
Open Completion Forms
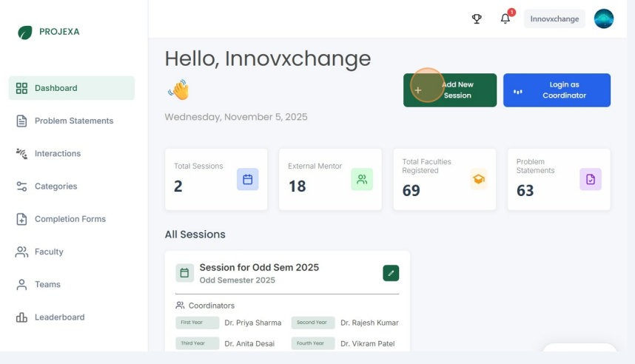(x=70, y=219)
